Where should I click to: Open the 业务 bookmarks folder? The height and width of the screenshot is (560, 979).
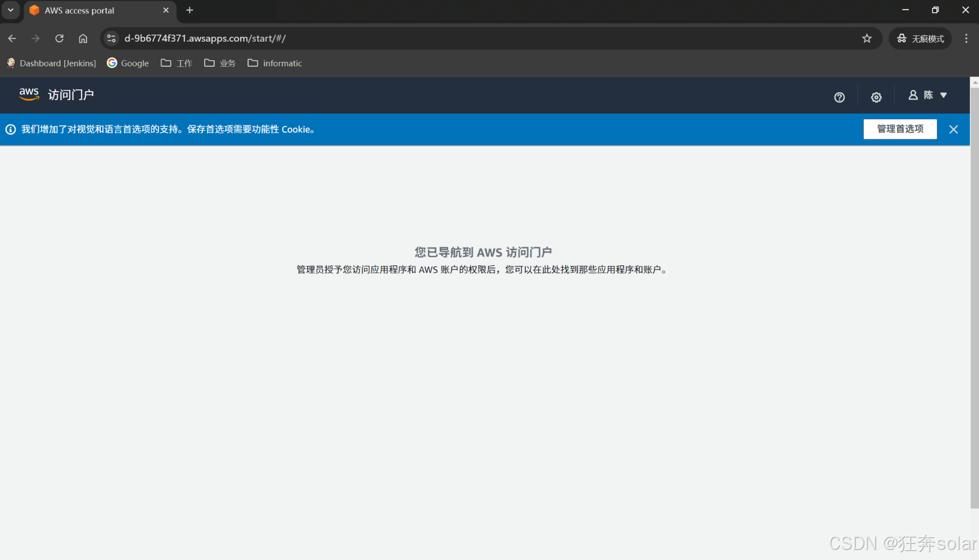click(x=220, y=63)
